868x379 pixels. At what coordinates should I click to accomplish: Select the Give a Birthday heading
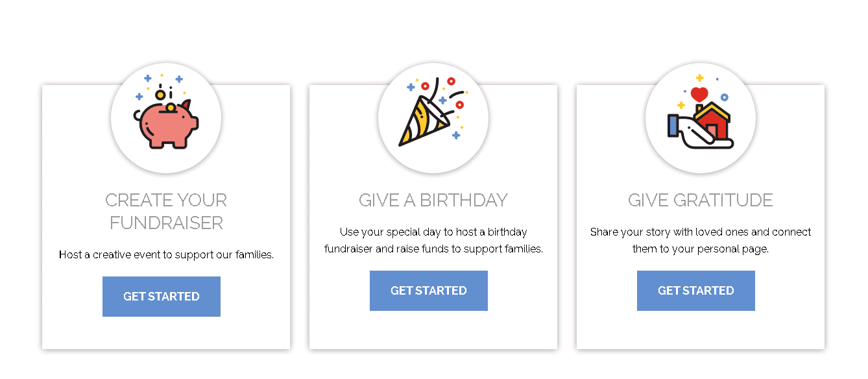click(x=433, y=200)
